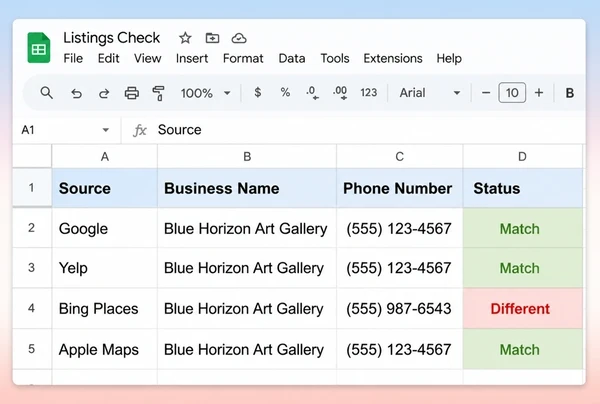Viewport: 600px width, 404px height.
Task: Open more number formats 123
Action: click(368, 93)
